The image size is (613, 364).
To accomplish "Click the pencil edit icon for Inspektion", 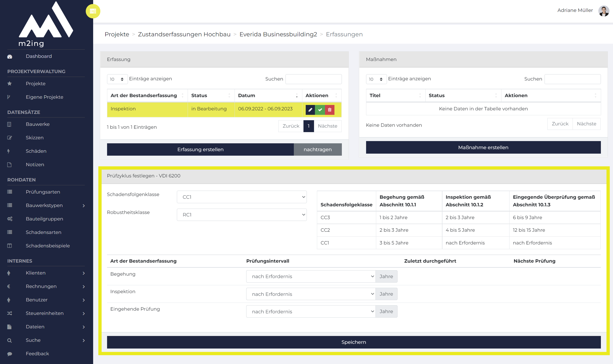I will (310, 110).
